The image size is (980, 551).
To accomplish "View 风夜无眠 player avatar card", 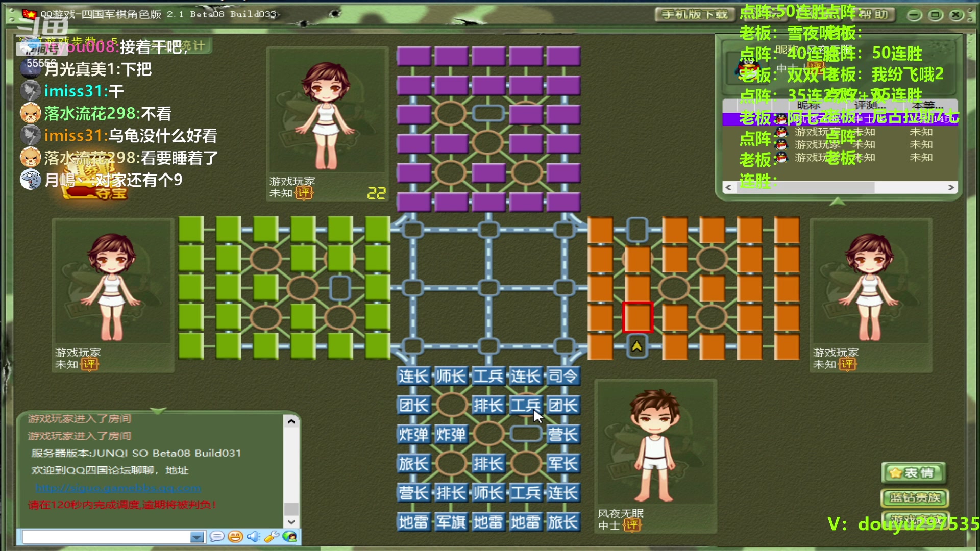I will 655,456.
